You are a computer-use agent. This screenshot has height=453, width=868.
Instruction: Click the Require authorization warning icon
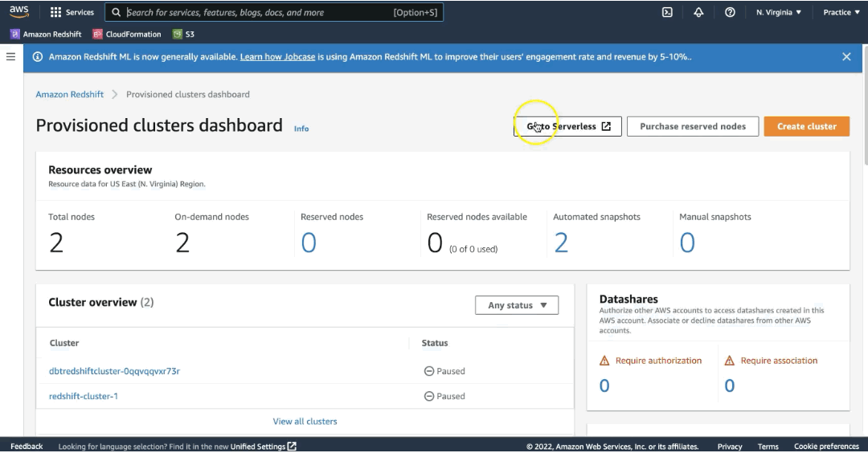tap(604, 361)
